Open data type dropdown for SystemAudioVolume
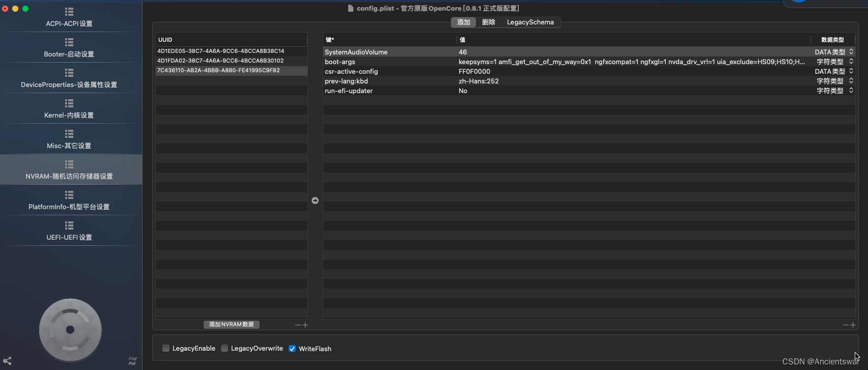The image size is (868, 370). point(851,52)
